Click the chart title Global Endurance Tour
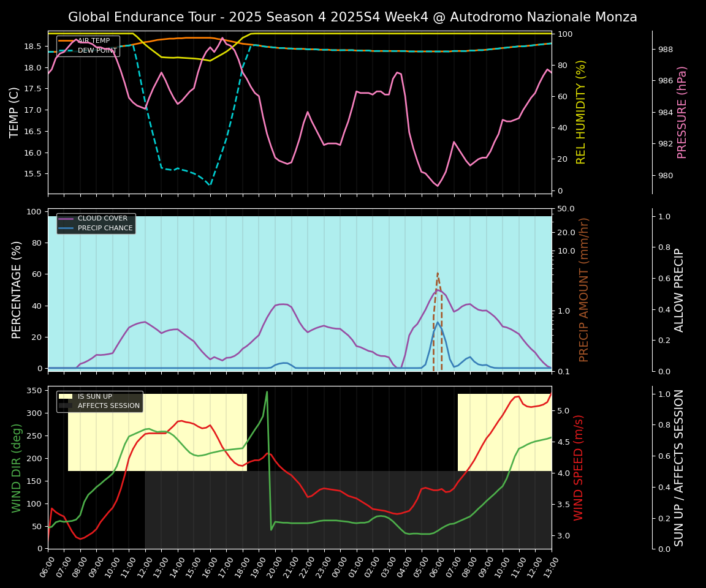706x588 pixels. coord(352,17)
